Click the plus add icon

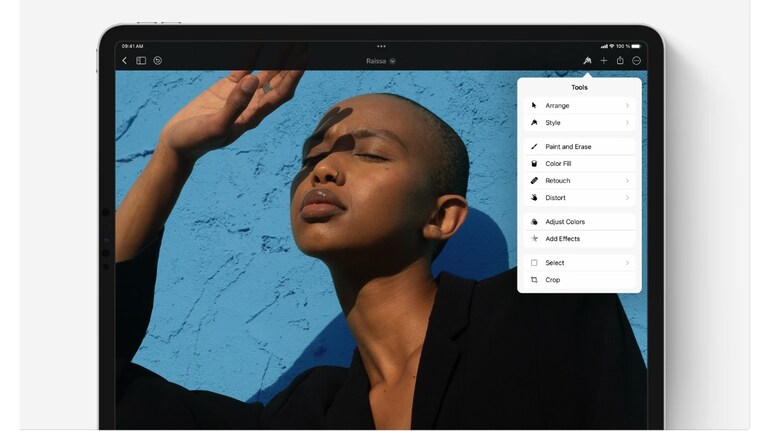[604, 61]
